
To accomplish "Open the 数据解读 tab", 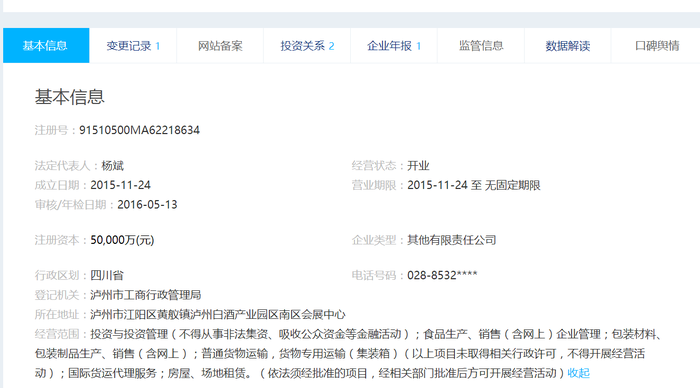I will pyautogui.click(x=568, y=46).
